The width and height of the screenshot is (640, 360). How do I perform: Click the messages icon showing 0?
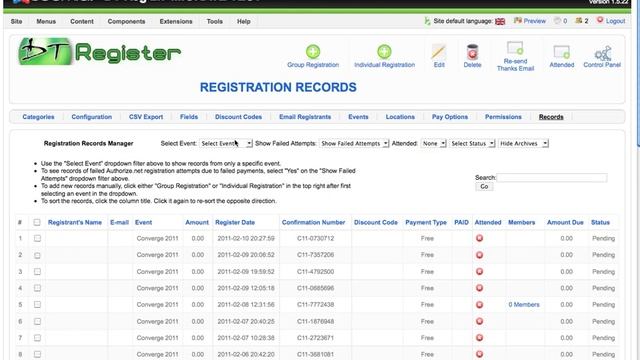coord(557,20)
